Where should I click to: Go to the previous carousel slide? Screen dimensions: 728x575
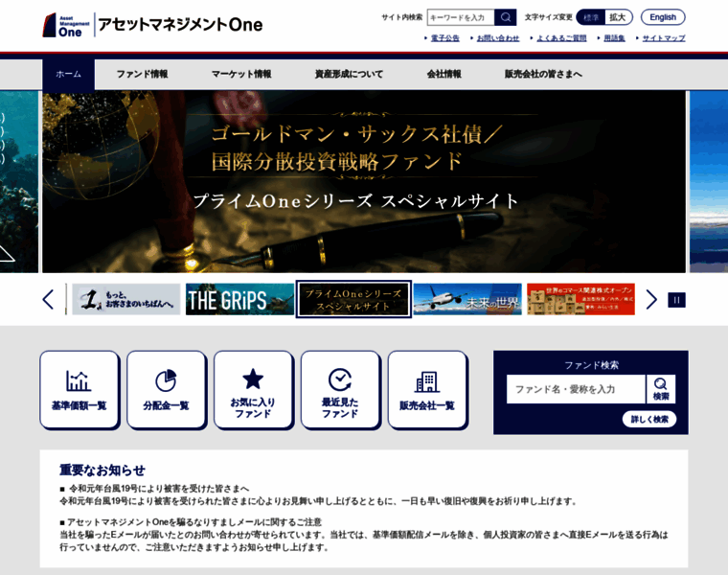point(48,300)
